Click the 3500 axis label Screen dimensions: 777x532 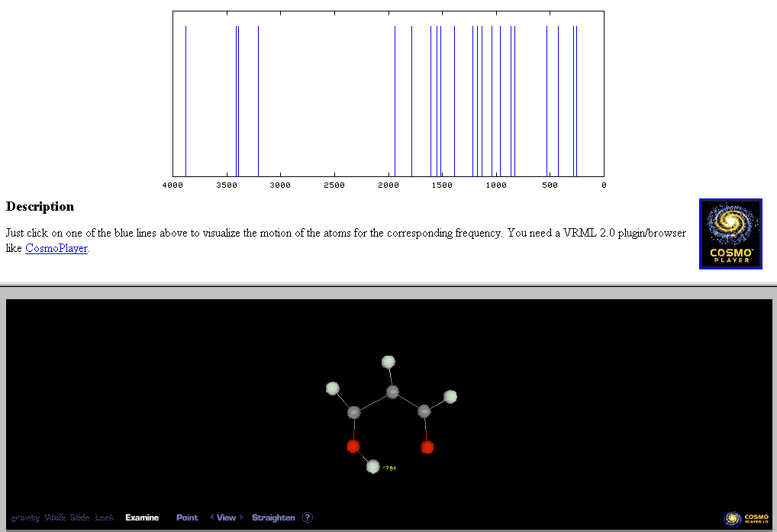pos(227,185)
